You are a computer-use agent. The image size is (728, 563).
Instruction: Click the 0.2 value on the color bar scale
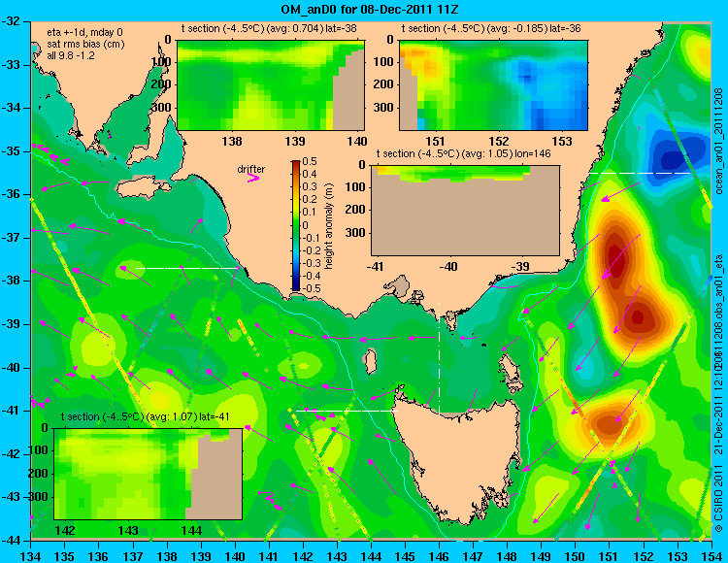tap(310, 200)
